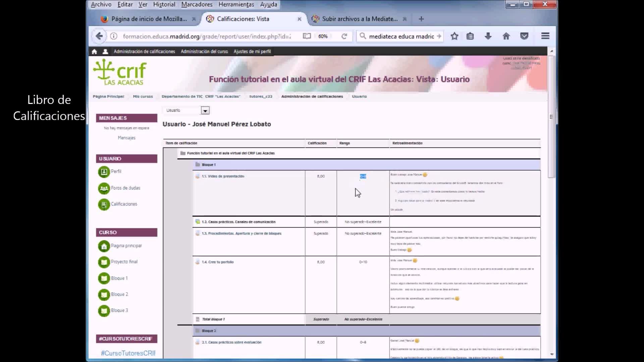Open a new tab with plus button

coord(421,19)
